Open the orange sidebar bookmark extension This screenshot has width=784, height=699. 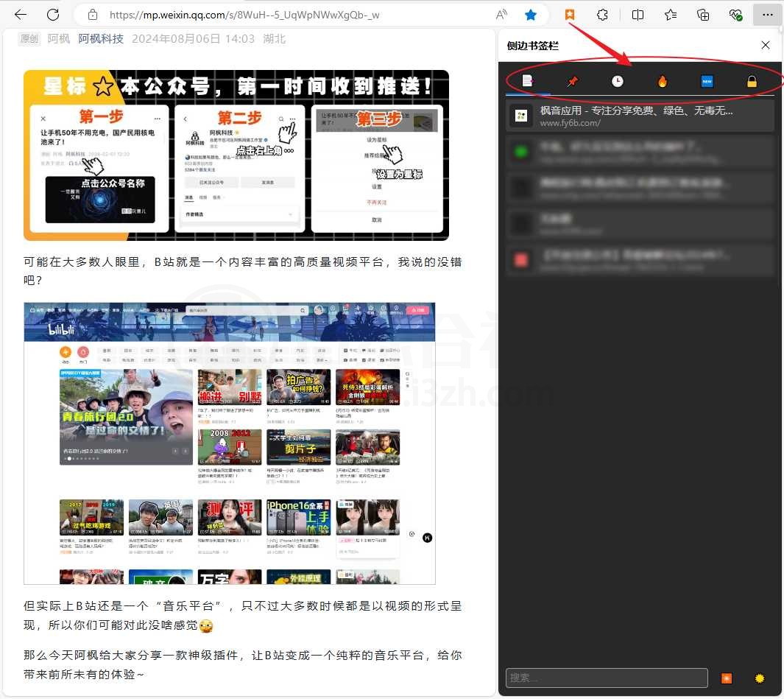pos(570,15)
